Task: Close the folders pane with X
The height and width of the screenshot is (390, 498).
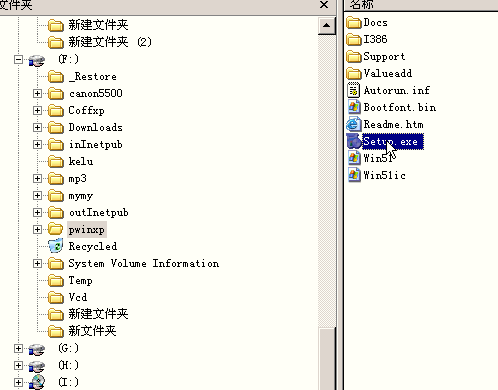Action: pos(324,5)
